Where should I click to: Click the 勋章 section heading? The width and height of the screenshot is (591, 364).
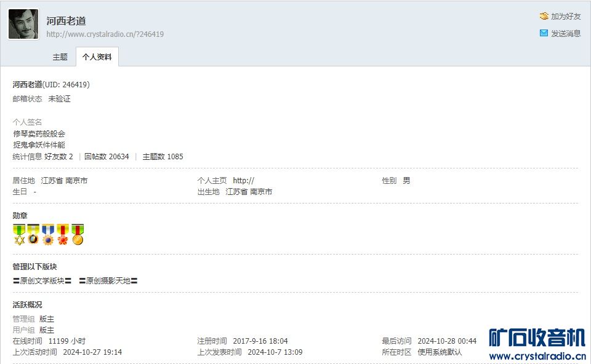coord(20,216)
